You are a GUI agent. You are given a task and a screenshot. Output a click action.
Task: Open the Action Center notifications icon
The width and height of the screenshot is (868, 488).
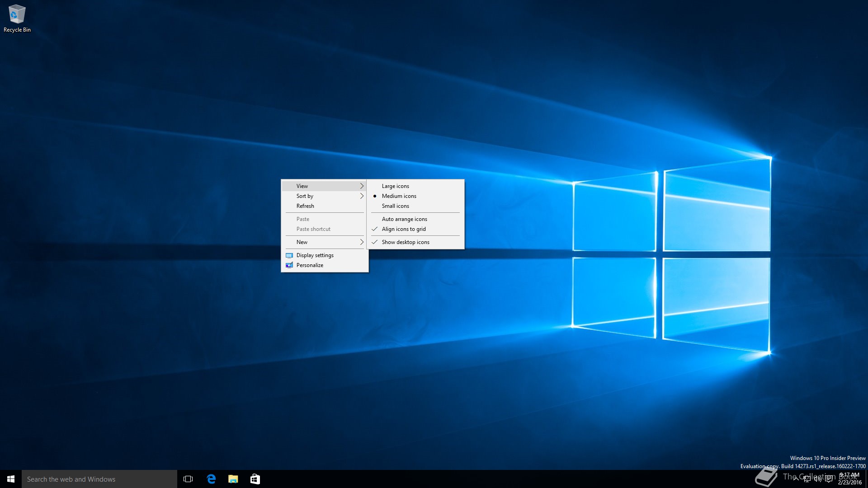point(829,479)
